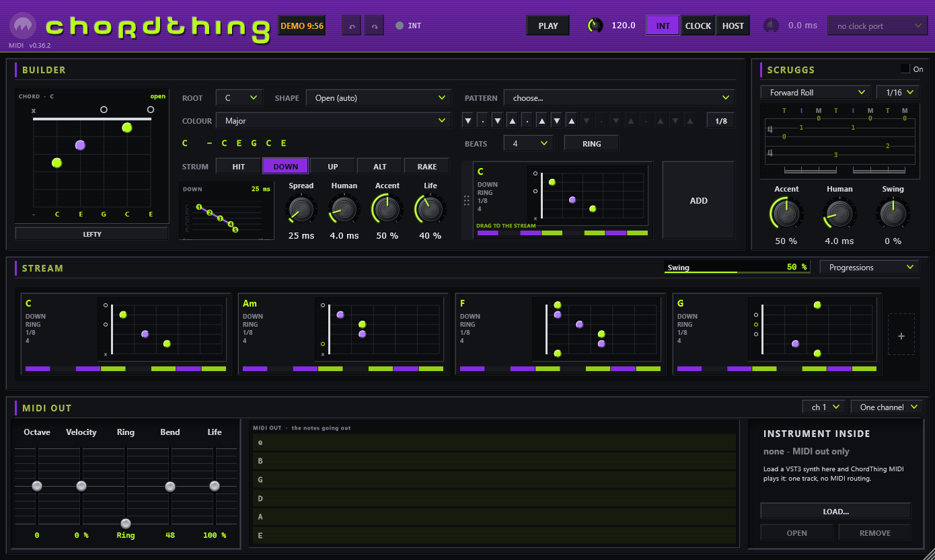Viewport: 935px width, 560px height.
Task: Click the Life knob showing 40 %
Action: point(430,209)
